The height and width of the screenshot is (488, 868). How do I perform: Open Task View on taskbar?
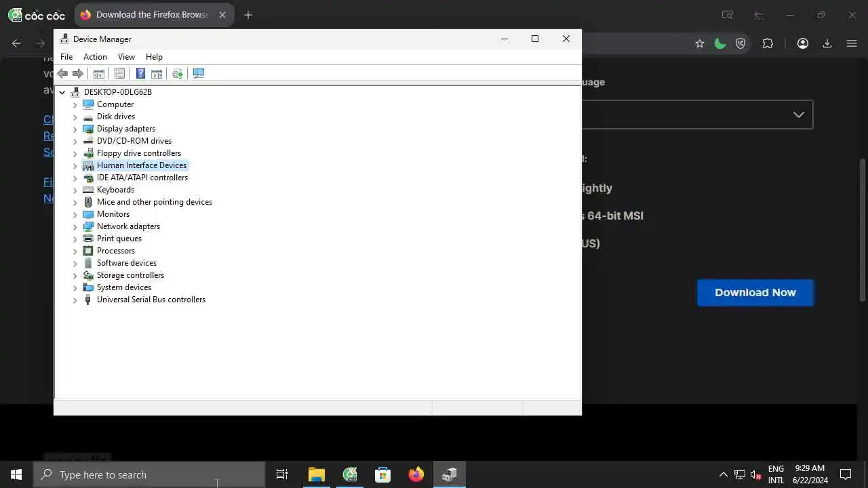(282, 474)
